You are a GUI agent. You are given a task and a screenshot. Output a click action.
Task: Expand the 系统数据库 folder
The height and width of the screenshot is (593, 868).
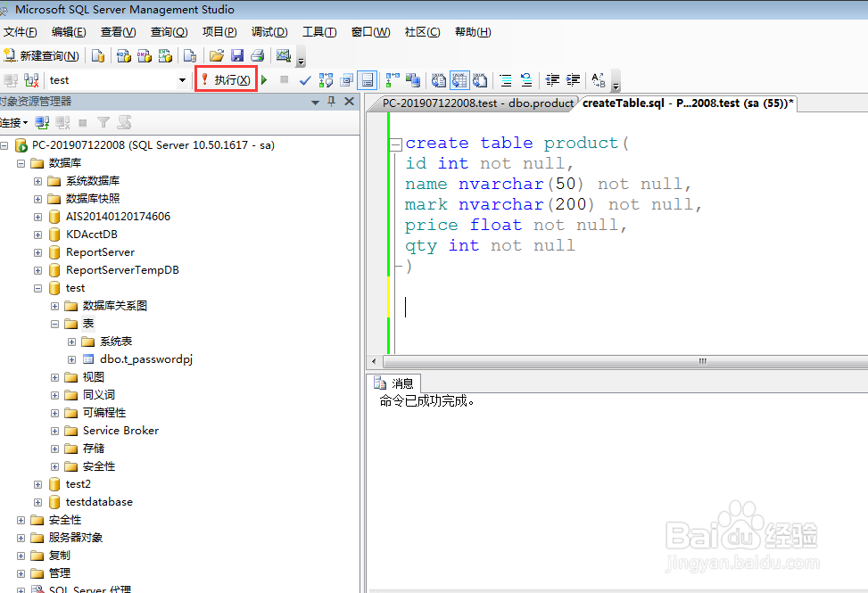tap(37, 181)
